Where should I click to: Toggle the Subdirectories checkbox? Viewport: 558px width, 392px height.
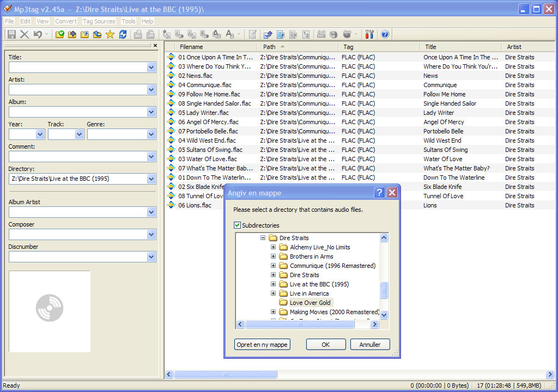(x=237, y=225)
